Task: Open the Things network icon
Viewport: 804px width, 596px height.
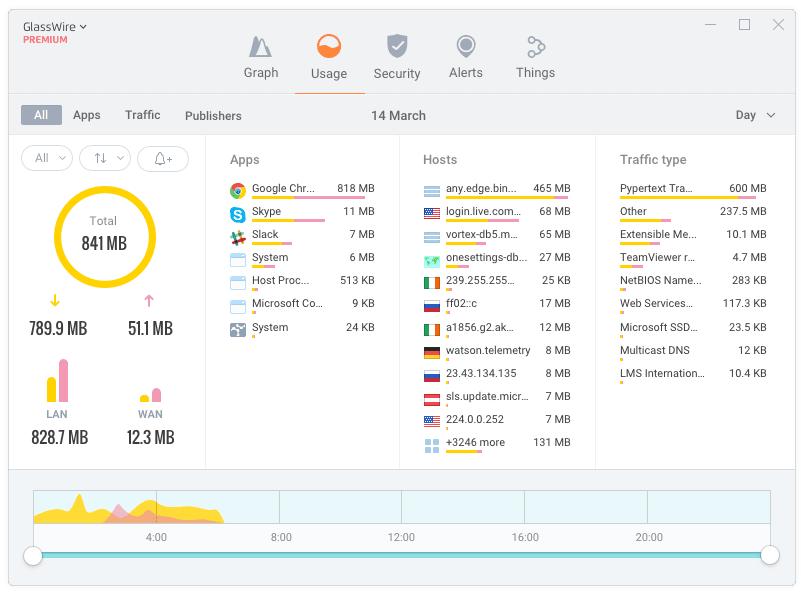Action: pyautogui.click(x=535, y=47)
